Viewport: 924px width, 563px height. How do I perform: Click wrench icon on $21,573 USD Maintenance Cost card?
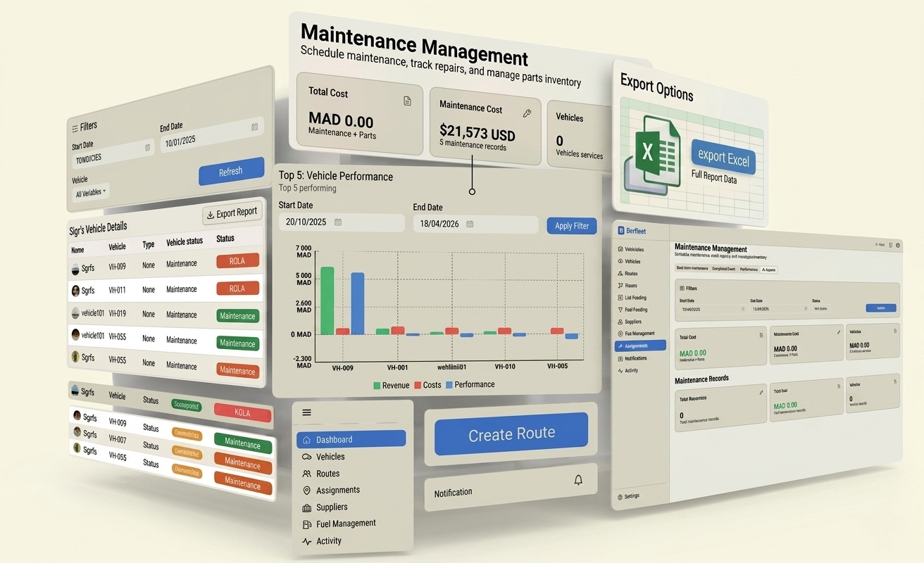[526, 113]
